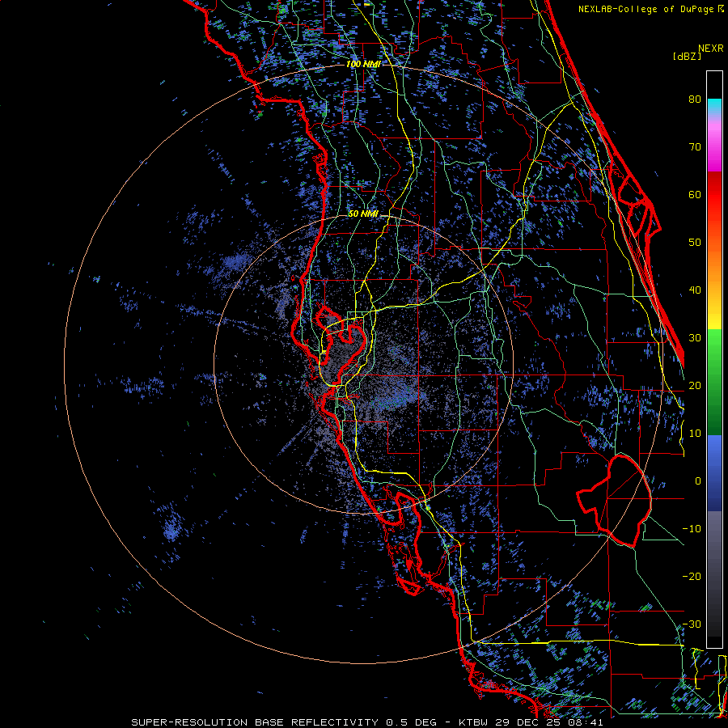Click the 0.5 DEG elevation text
Image resolution: width=728 pixels, height=728 pixels.
click(412, 722)
